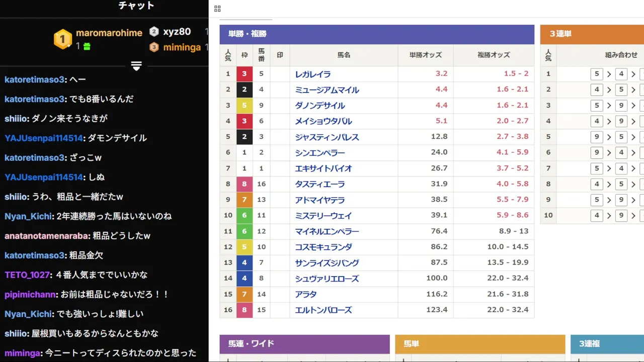
Task: Click green frame swatch 6 in ミステリーウェイ row
Action: [244, 215]
